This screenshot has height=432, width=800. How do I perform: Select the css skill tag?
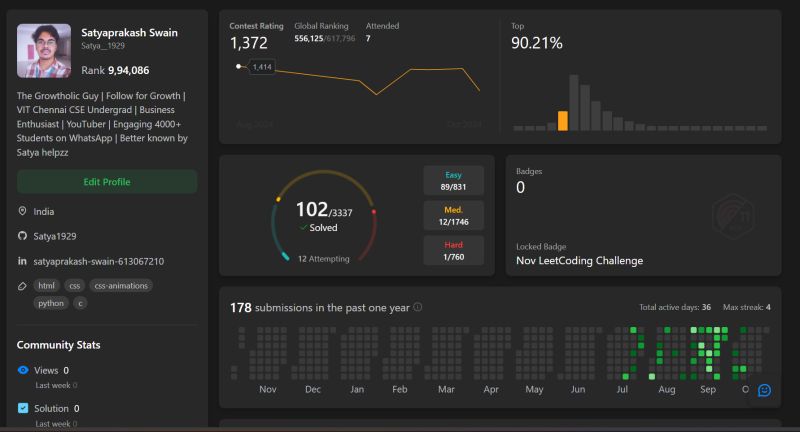tap(74, 286)
